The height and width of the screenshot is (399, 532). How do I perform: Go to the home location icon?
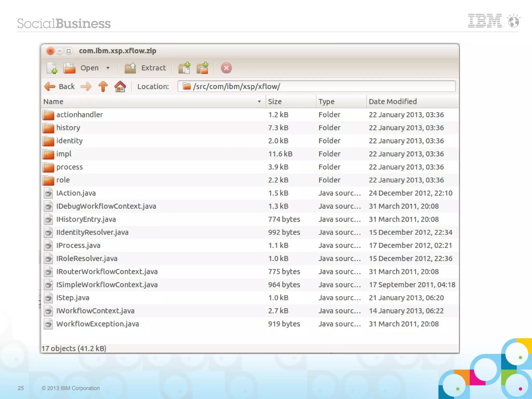click(120, 86)
